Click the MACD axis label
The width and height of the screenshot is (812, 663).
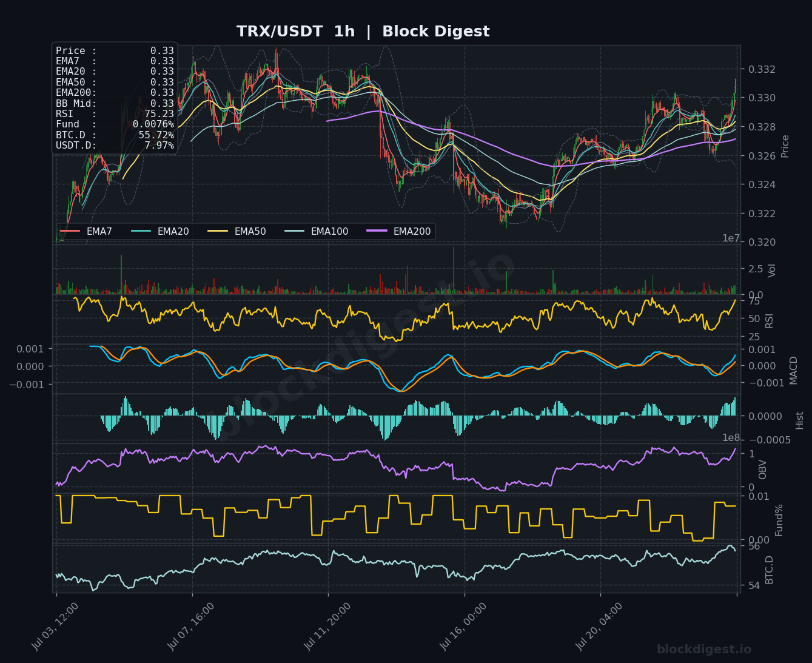pyautogui.click(x=794, y=370)
